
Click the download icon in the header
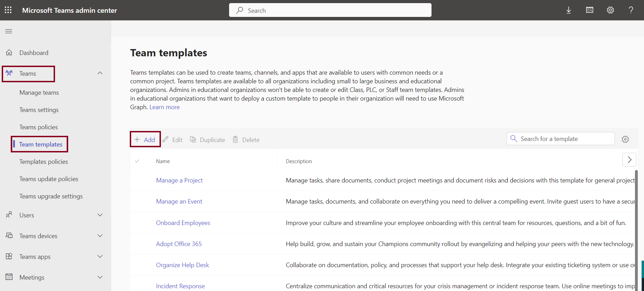pos(569,10)
